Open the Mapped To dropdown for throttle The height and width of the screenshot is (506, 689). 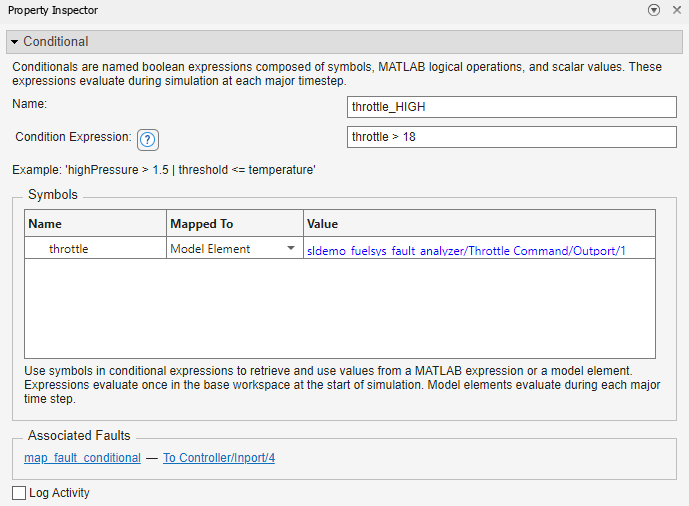tap(290, 248)
